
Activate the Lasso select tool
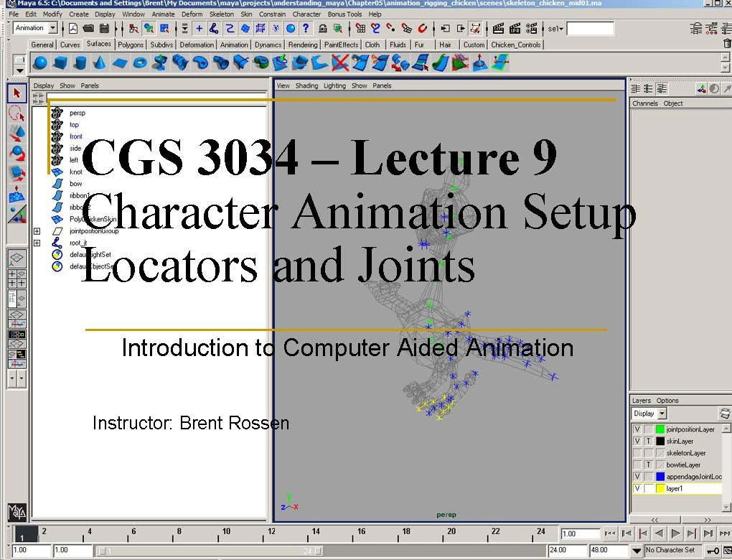coord(17,113)
